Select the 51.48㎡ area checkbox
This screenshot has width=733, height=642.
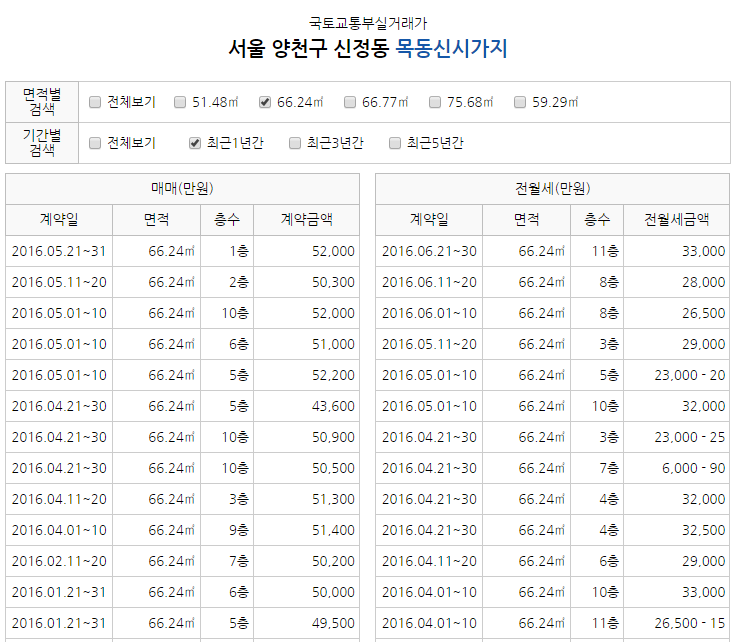180,102
